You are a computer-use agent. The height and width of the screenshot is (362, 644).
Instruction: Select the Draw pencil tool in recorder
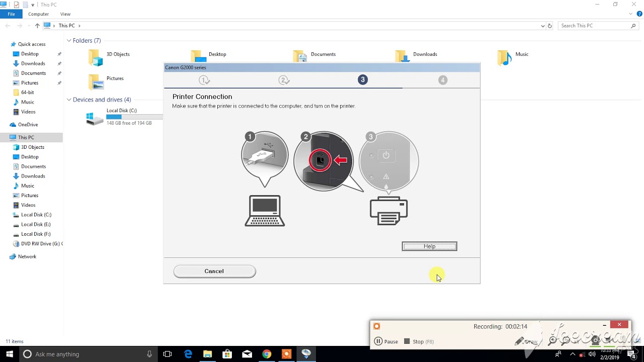[x=526, y=341]
